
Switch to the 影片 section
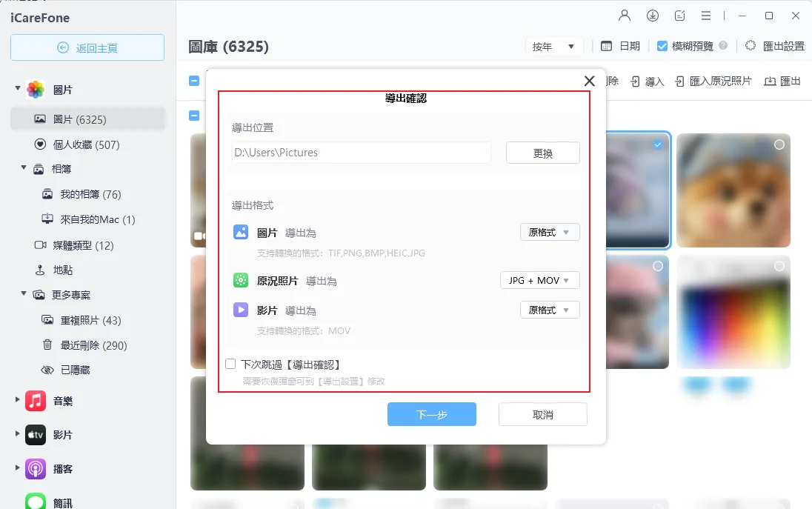pos(63,434)
